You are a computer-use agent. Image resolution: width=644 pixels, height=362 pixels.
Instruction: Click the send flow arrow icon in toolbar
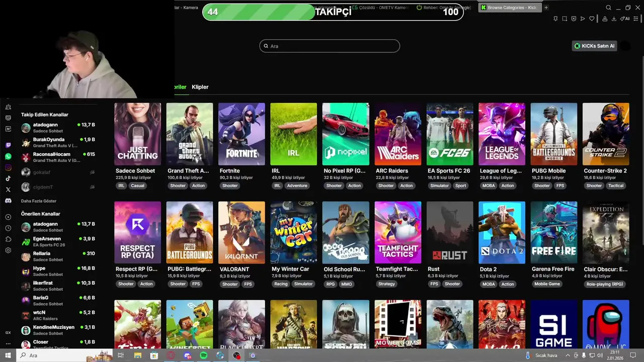(x=583, y=19)
